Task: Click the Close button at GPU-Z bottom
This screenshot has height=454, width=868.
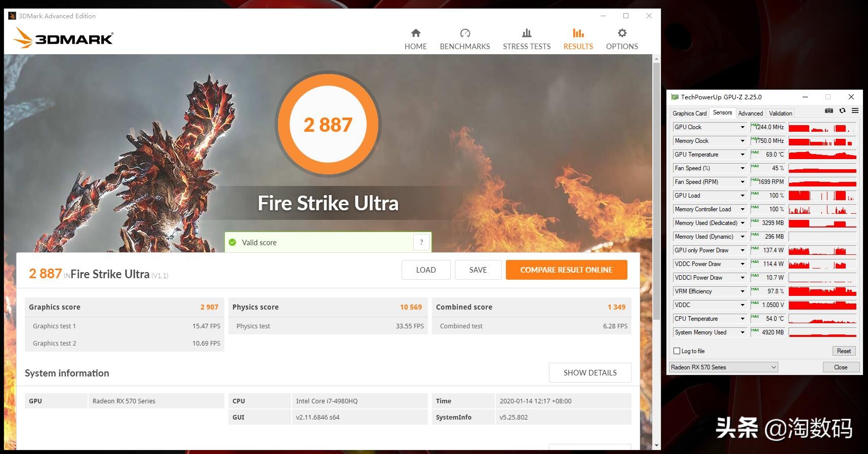Action: (841, 367)
